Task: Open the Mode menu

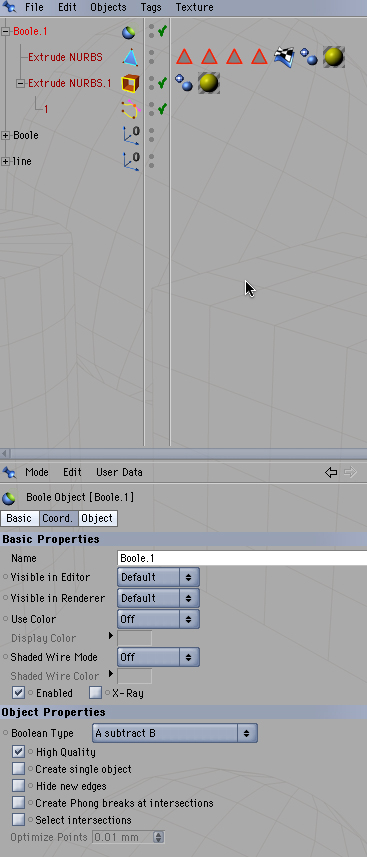Action: tap(37, 472)
